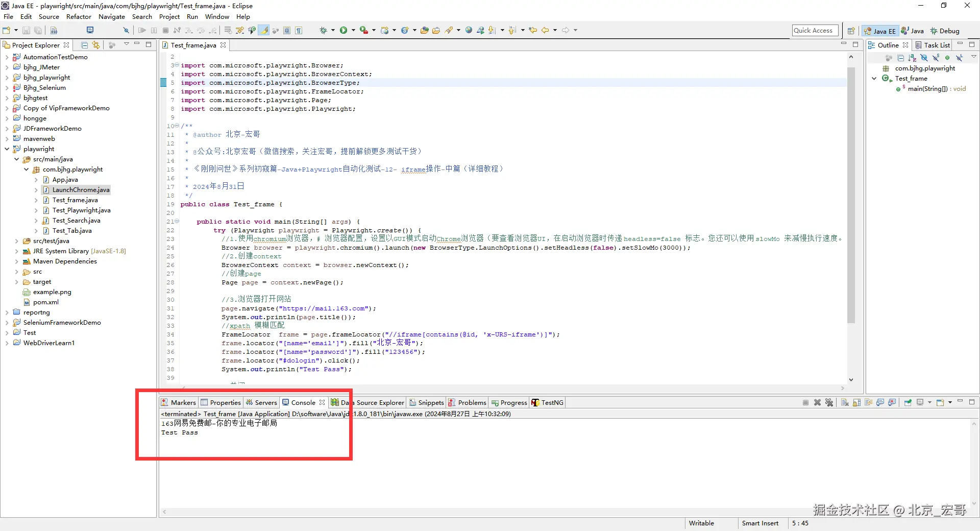
Task: Toggle Scroll Lock in Console toolbar
Action: click(x=856, y=402)
